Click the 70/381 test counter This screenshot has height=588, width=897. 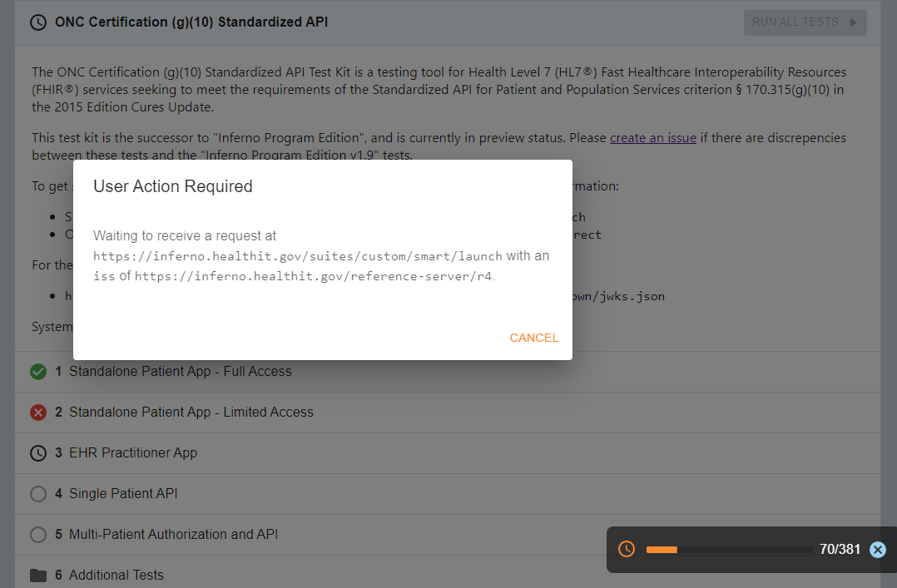click(x=840, y=549)
